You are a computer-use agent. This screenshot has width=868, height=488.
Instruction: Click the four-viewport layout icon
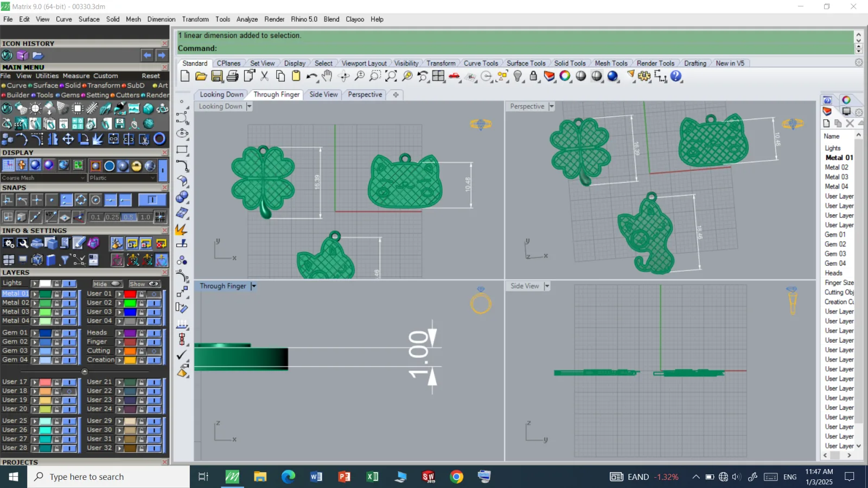(438, 76)
